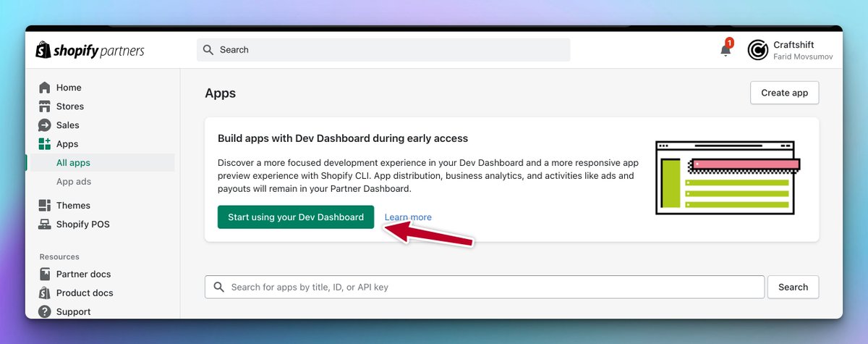868x344 pixels.
Task: Click the Shopify POS icon
Action: point(45,225)
